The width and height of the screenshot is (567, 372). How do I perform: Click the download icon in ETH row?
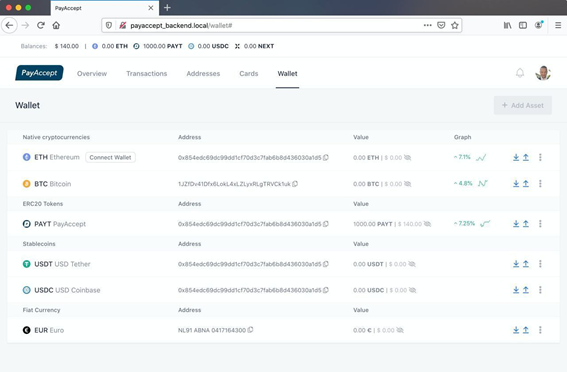tap(516, 157)
